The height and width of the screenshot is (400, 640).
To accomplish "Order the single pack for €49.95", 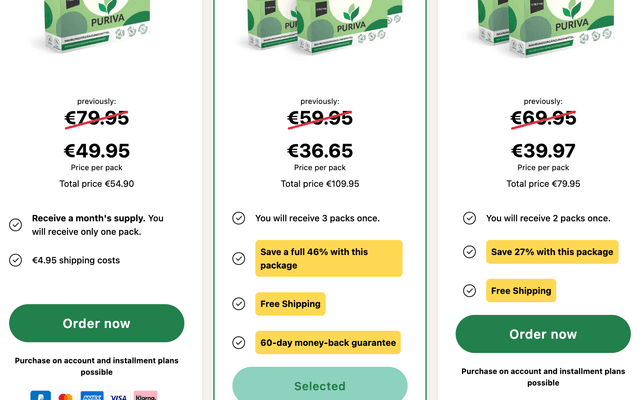I will [x=97, y=323].
